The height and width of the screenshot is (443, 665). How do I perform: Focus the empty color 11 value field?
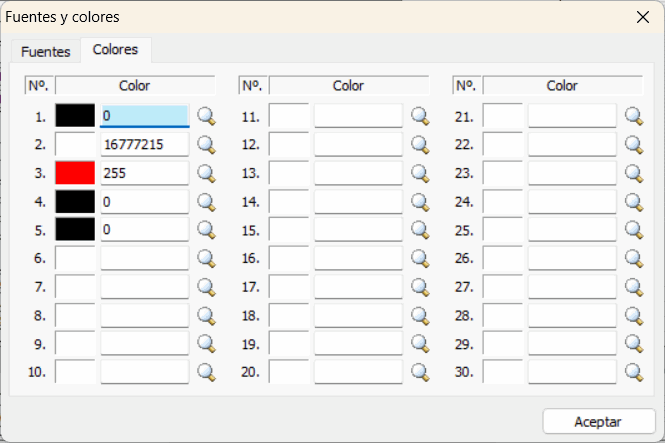pyautogui.click(x=358, y=116)
